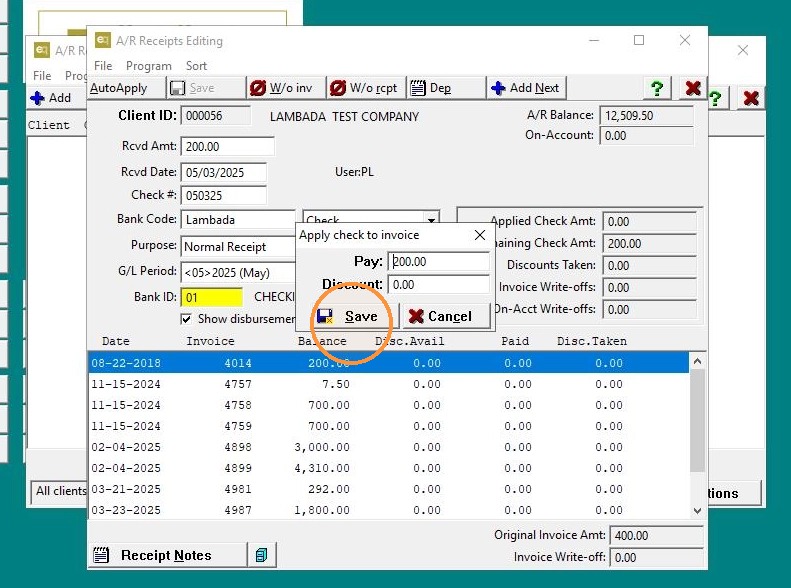Open Receipt Notes button
This screenshot has height=588, width=791.
(x=167, y=555)
